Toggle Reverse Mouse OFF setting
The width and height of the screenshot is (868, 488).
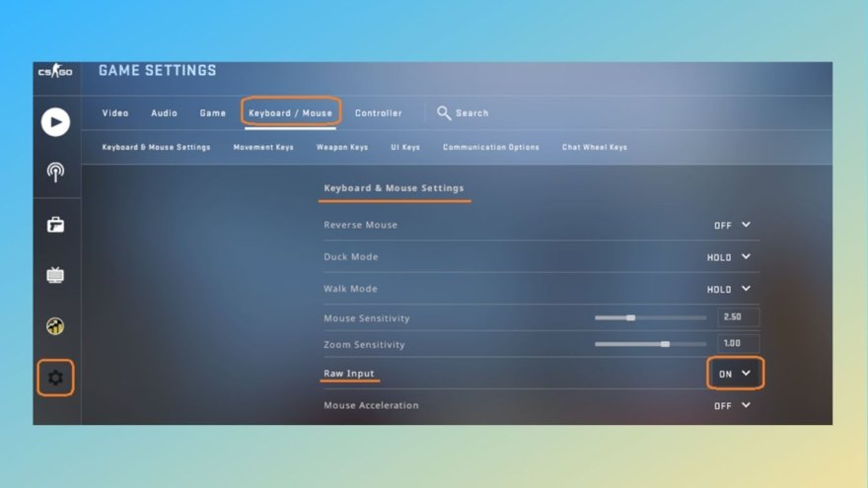click(732, 225)
